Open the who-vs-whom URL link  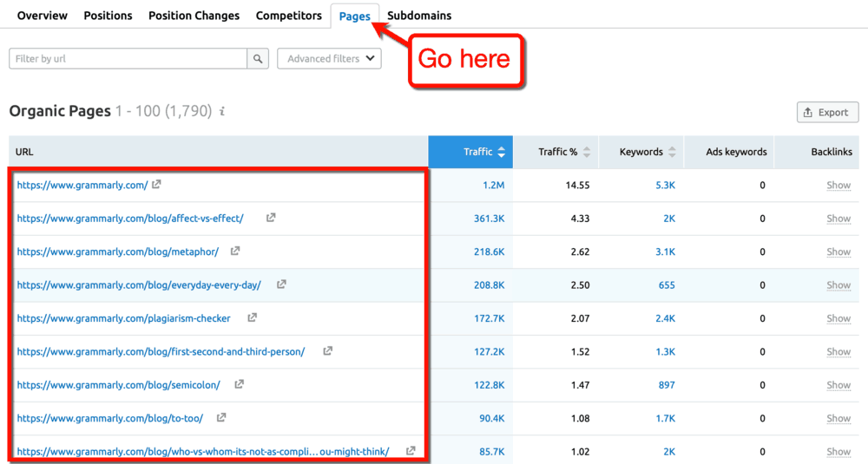pos(203,451)
